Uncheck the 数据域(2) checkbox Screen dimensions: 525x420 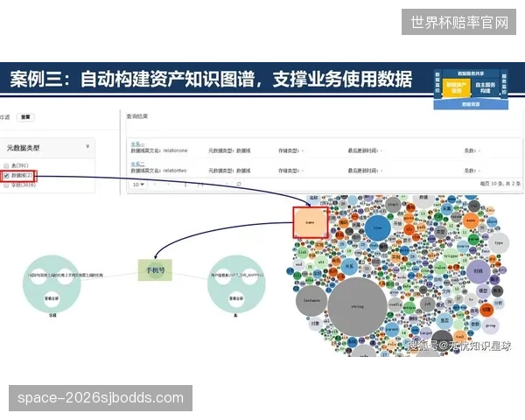click(6, 176)
